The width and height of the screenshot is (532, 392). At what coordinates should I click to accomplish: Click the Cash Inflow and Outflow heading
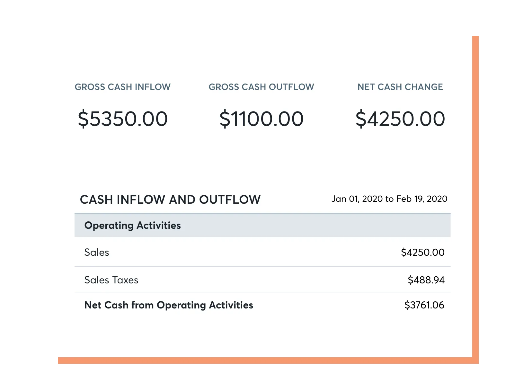coord(170,200)
